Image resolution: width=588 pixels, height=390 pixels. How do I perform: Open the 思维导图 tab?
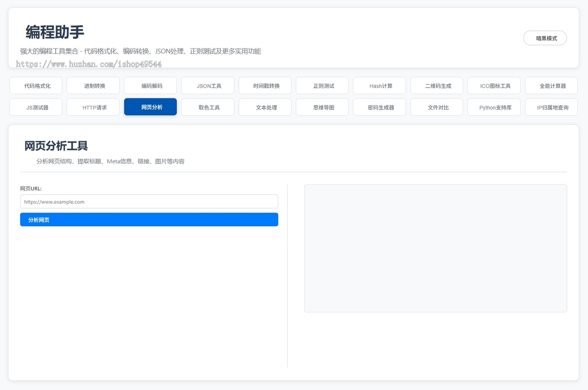[322, 107]
